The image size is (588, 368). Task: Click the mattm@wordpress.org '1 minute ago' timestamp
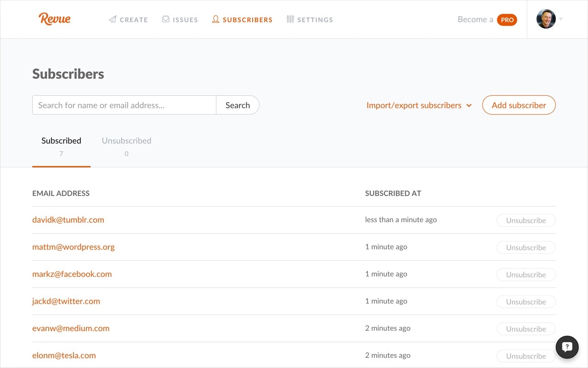click(x=386, y=247)
